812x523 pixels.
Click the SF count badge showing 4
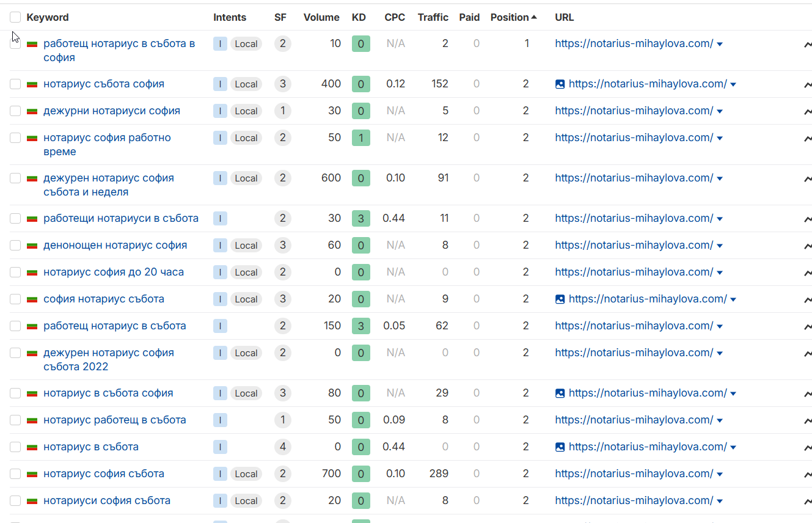coord(282,447)
